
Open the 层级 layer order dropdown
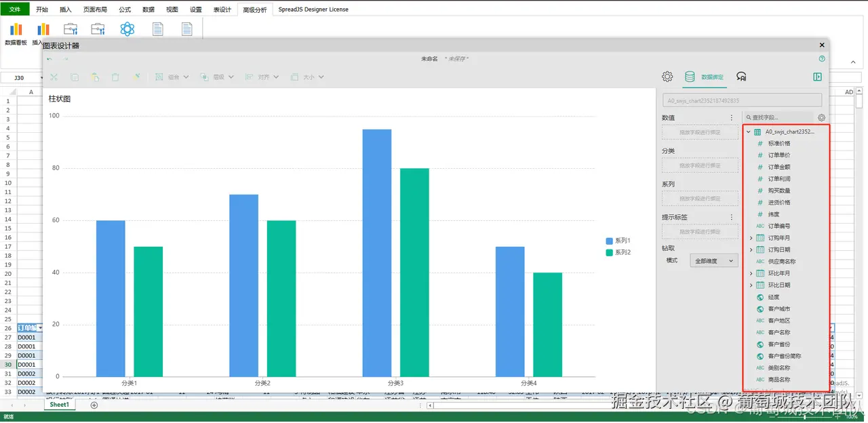[216, 77]
